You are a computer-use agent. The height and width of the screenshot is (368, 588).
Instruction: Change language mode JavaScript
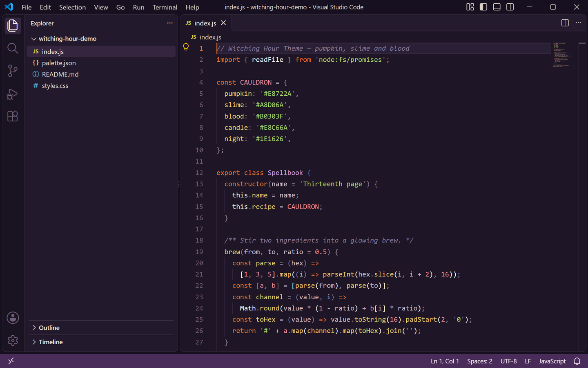[552, 361]
